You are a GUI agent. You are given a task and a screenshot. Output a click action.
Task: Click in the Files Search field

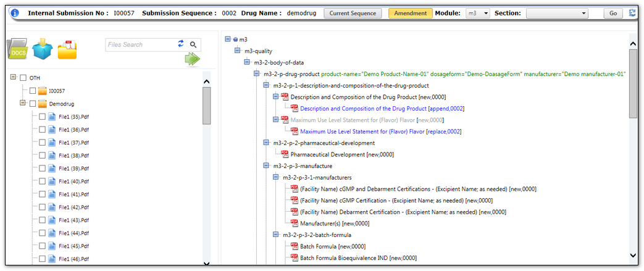click(140, 44)
